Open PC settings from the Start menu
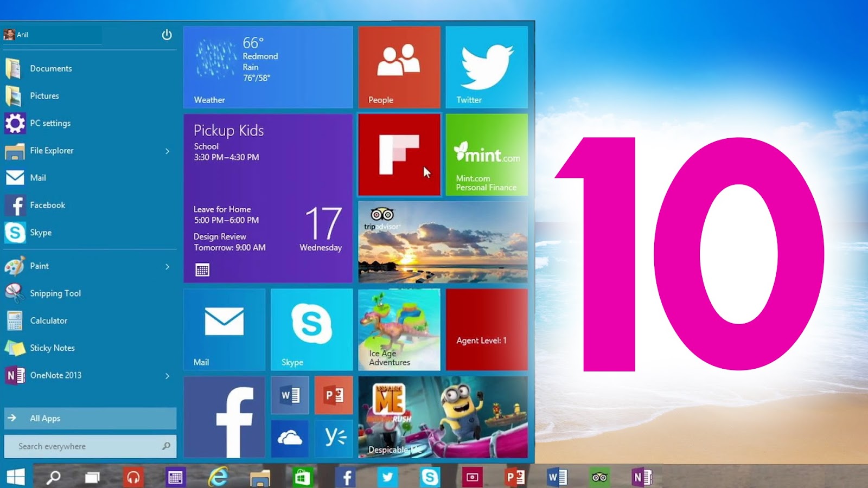This screenshot has height=488, width=868. point(51,123)
